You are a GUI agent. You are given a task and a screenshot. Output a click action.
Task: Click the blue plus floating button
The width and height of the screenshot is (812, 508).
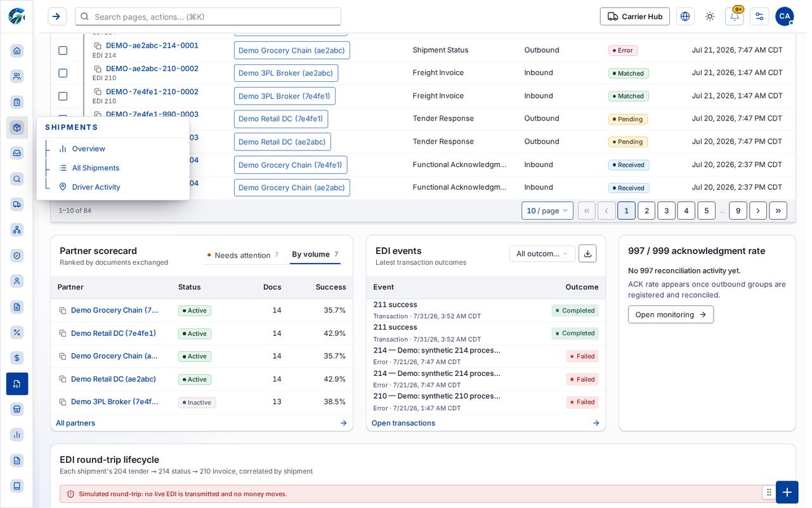coord(787,492)
